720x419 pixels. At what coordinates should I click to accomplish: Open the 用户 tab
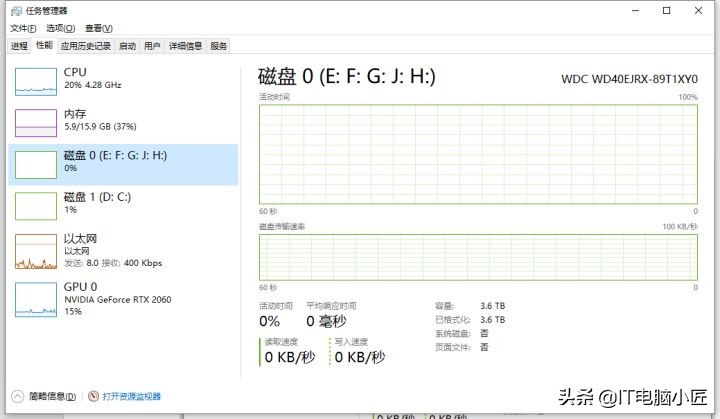(x=152, y=46)
